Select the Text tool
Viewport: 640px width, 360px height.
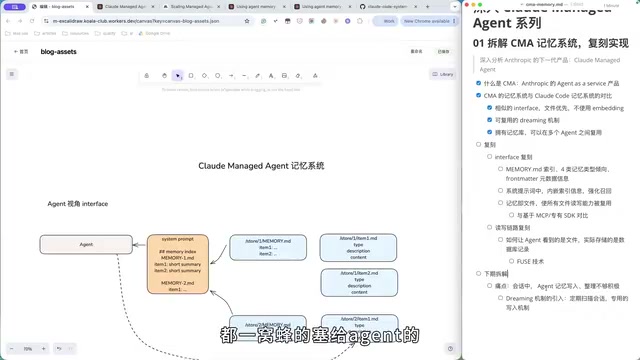coord(271,76)
